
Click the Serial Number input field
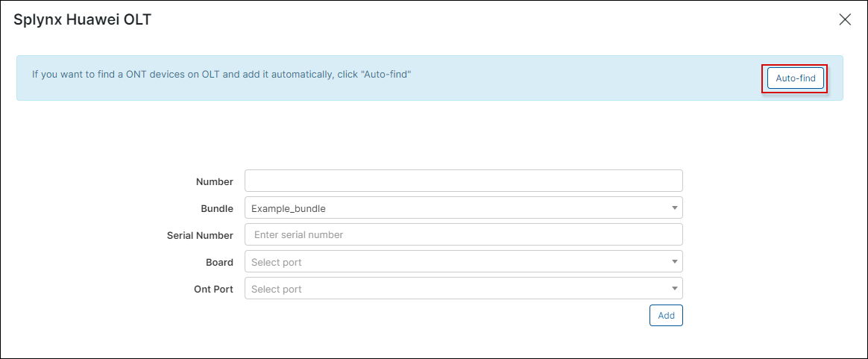(463, 234)
